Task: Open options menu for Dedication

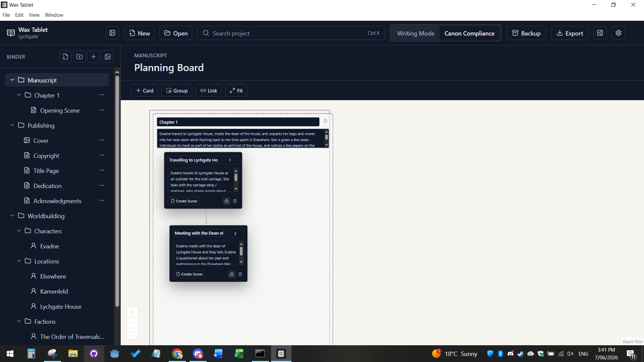Action: [102, 186]
